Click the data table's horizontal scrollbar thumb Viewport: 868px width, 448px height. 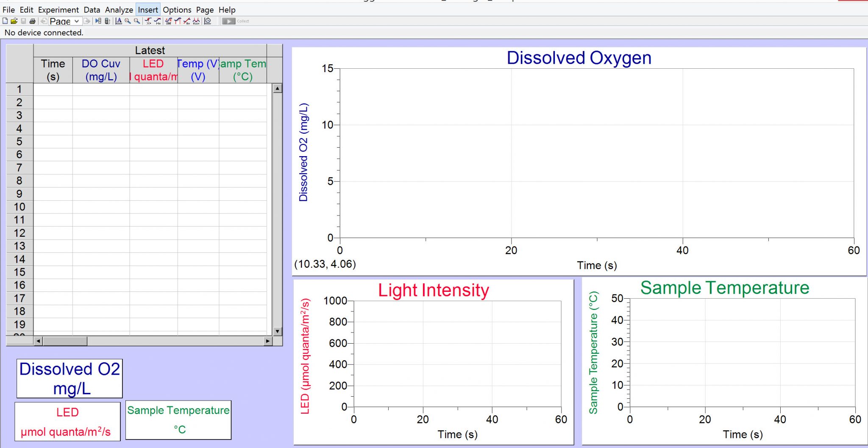click(x=65, y=341)
